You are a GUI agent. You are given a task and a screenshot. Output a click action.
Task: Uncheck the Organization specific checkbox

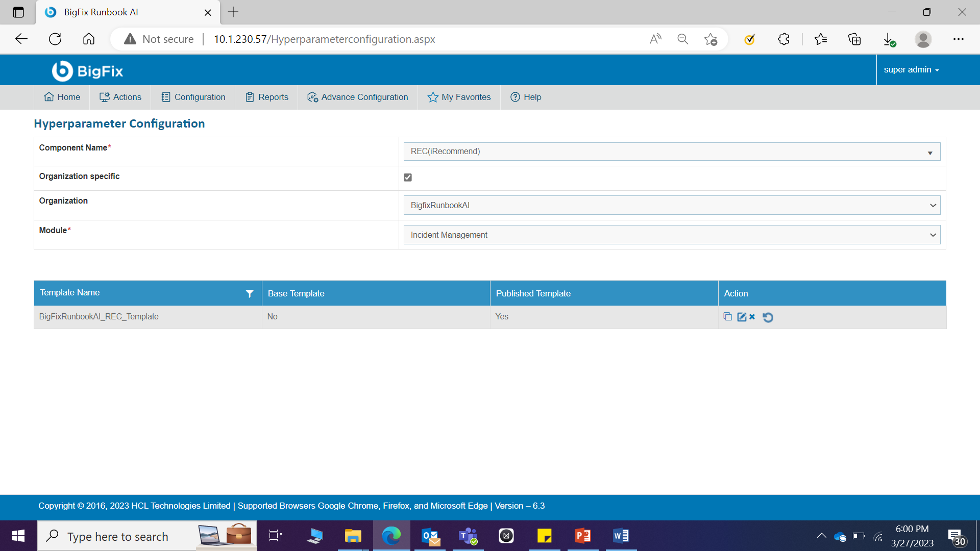click(407, 178)
